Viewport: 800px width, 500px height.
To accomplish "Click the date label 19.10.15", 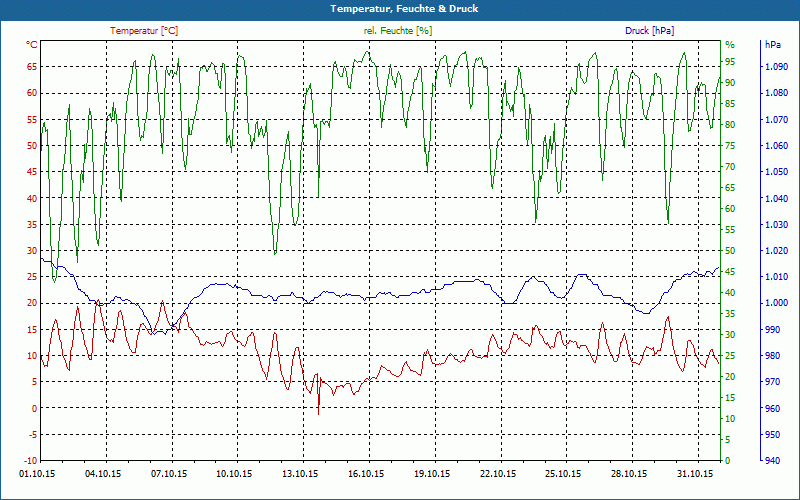I will tap(432, 474).
